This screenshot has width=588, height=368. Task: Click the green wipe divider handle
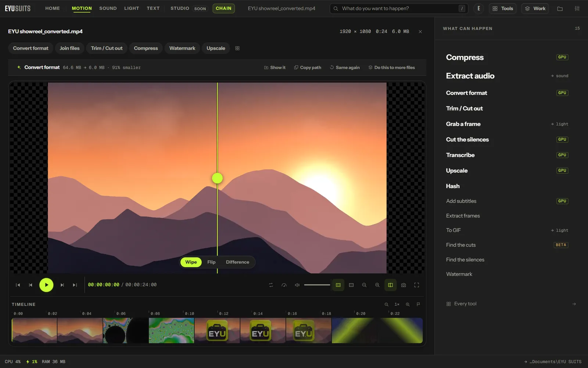coord(217,178)
